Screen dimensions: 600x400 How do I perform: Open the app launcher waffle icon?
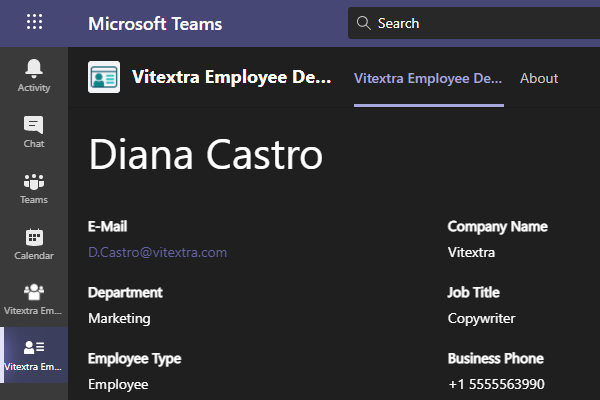[x=34, y=21]
